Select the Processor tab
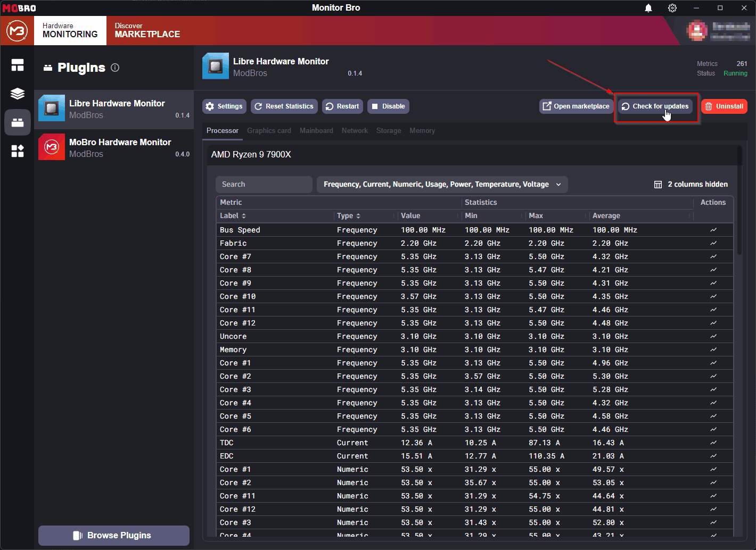This screenshot has height=550, width=756. pyautogui.click(x=223, y=131)
